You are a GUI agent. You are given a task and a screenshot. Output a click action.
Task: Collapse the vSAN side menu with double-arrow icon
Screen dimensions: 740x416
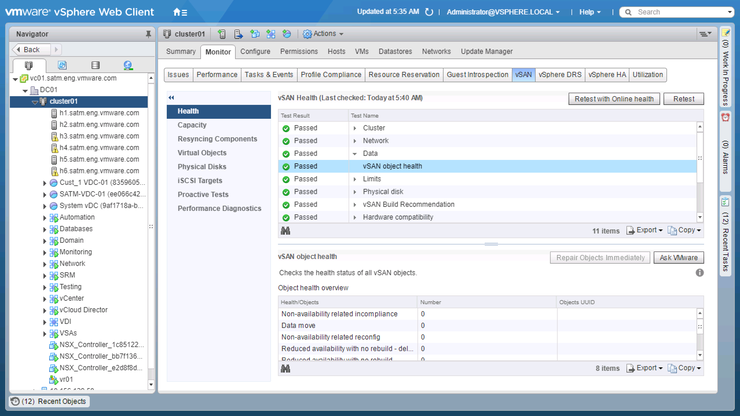pyautogui.click(x=171, y=98)
